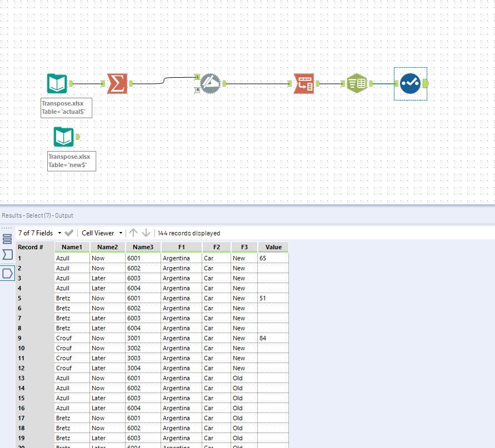This screenshot has width=495, height=448.
Task: Show the input anchor results icon
Action: (x=7, y=254)
